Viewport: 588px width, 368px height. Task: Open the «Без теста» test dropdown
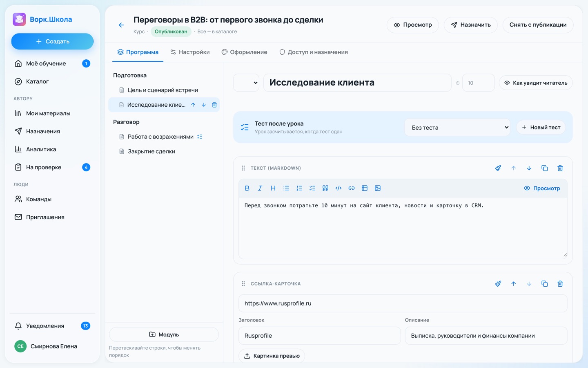(457, 128)
